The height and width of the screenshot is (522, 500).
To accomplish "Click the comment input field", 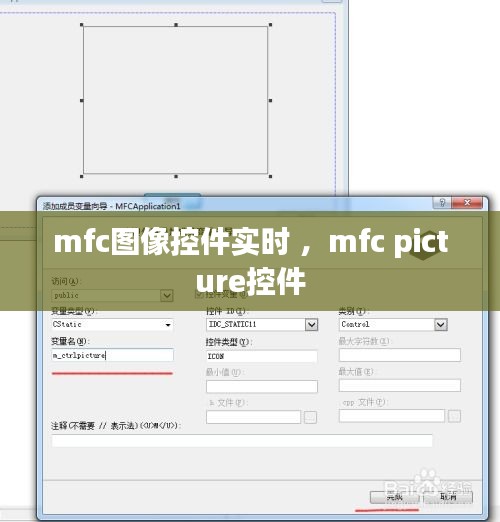I will point(242,441).
